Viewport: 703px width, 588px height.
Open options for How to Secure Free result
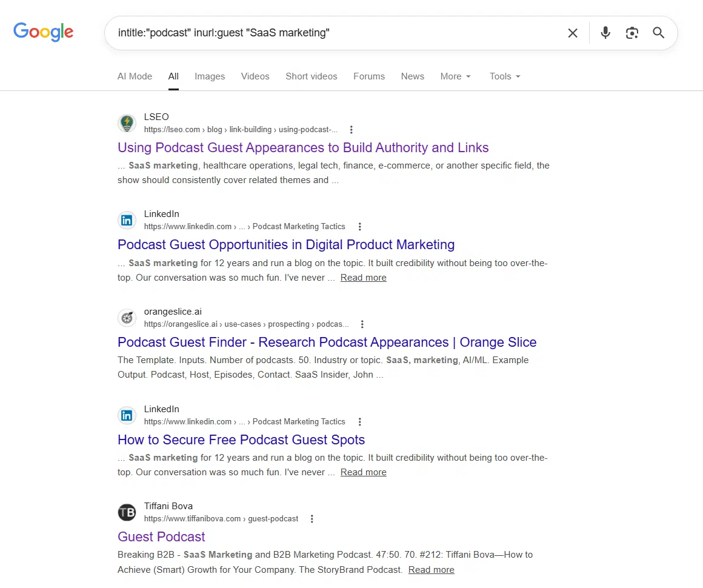(x=359, y=421)
